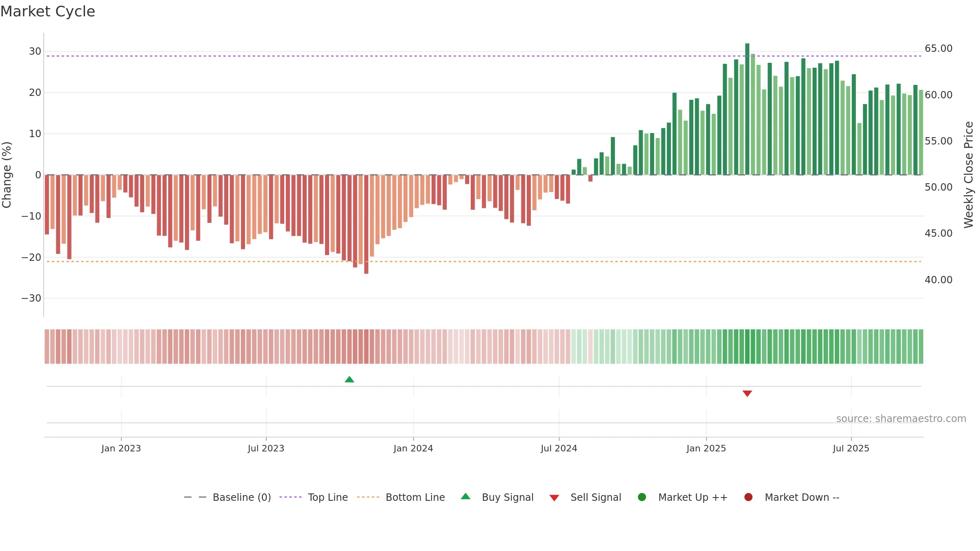Click the Market Cycle chart title
The height and width of the screenshot is (551, 980).
click(48, 11)
